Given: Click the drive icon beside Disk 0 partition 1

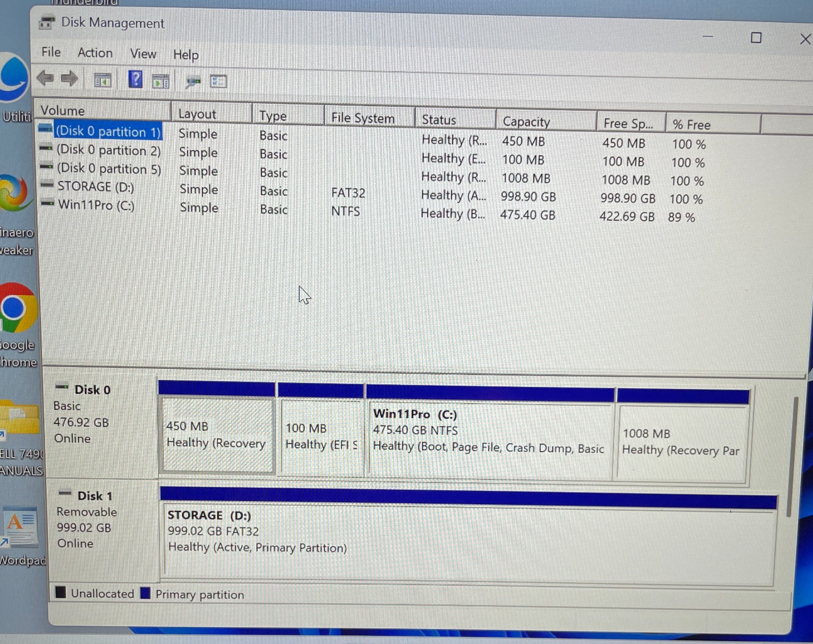Looking at the screenshot, I should 45,128.
